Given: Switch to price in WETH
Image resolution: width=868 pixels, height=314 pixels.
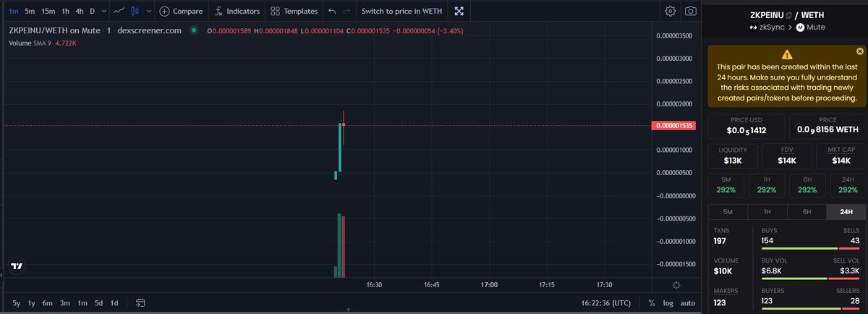Looking at the screenshot, I should coord(403,12).
